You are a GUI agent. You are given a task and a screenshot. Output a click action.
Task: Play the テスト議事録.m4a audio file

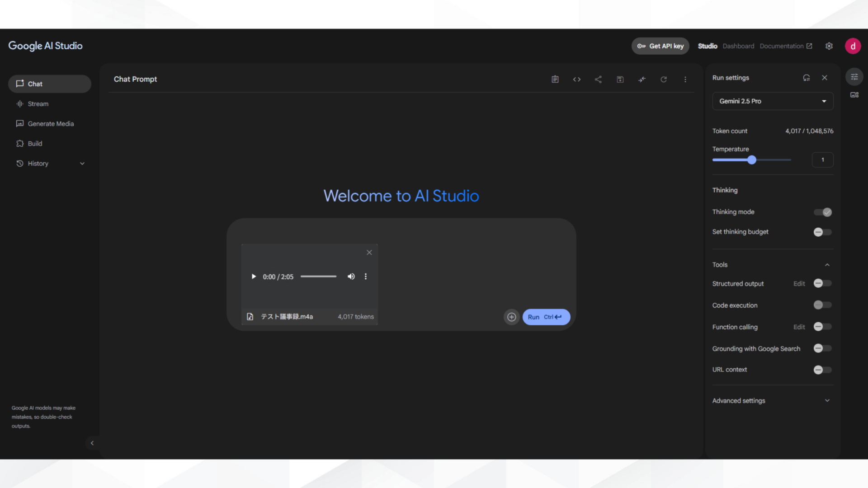click(x=254, y=276)
